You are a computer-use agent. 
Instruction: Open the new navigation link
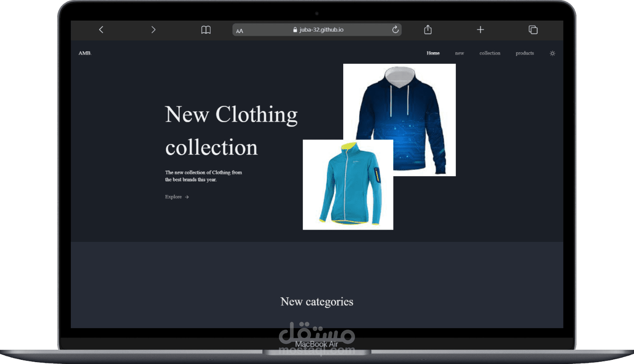pos(459,53)
